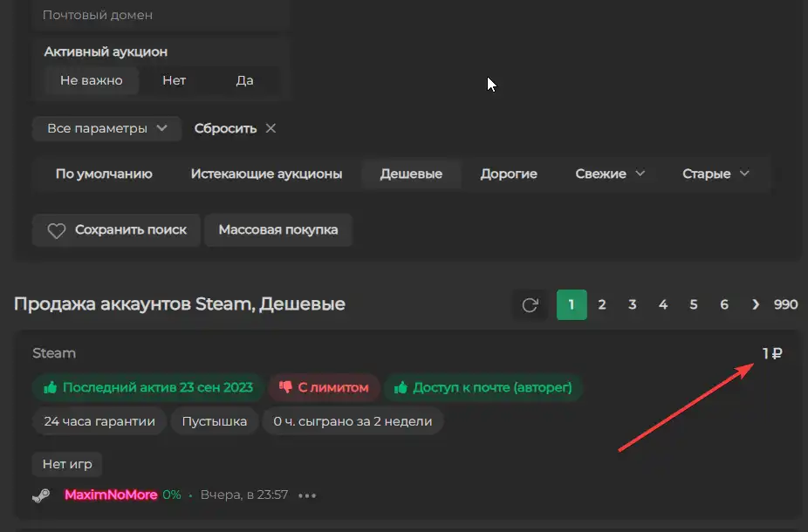Open the Свежие sort dropdown chevron
The image size is (808, 532).
click(640, 174)
